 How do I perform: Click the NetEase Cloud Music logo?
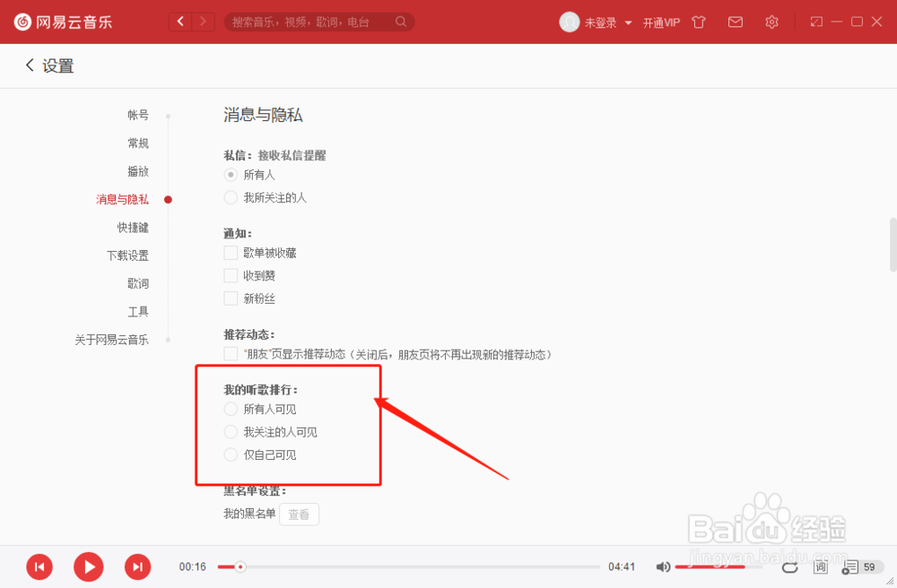click(x=63, y=22)
